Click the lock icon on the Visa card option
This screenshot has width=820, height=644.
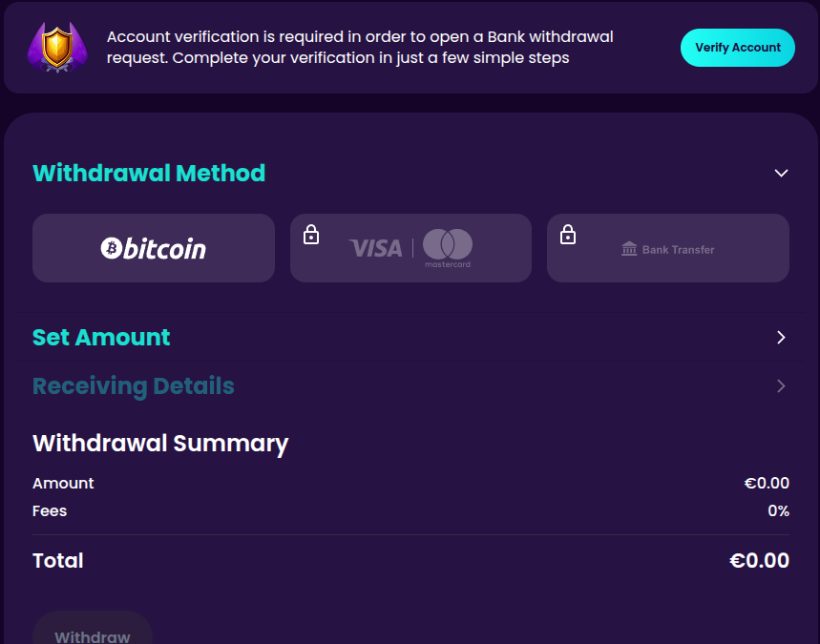tap(311, 235)
